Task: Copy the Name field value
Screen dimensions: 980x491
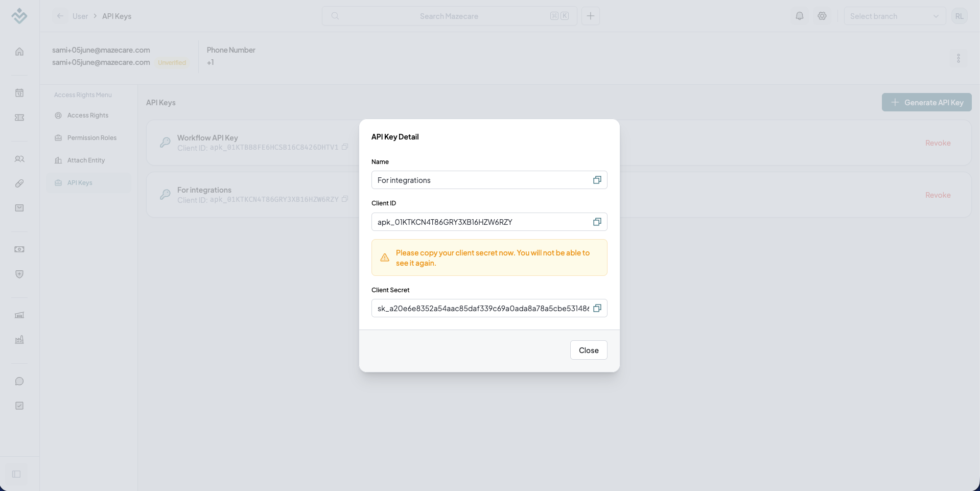Action: click(597, 180)
